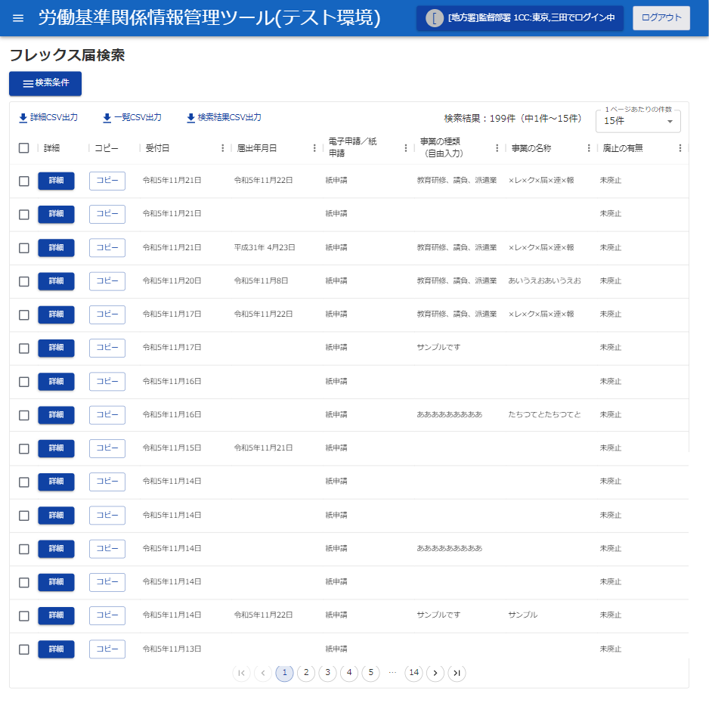Download the 一覧CSV出力 file
Viewport: 709px width, 728px height.
pyautogui.click(x=132, y=118)
